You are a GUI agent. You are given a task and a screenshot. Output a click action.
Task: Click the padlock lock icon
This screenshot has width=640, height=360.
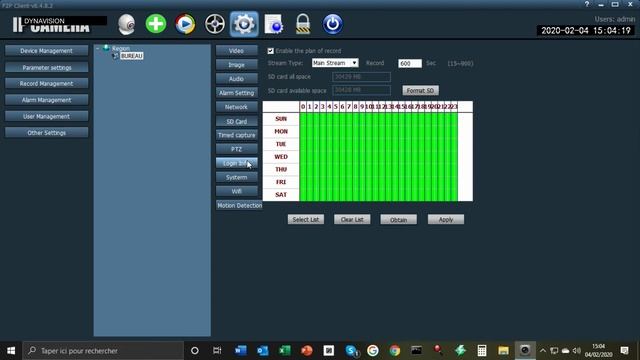pyautogui.click(x=303, y=24)
